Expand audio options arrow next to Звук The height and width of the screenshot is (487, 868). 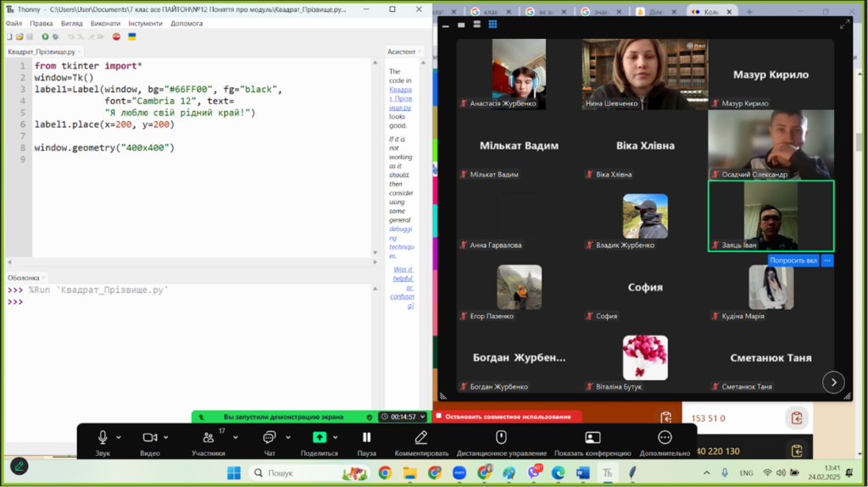coord(119,438)
